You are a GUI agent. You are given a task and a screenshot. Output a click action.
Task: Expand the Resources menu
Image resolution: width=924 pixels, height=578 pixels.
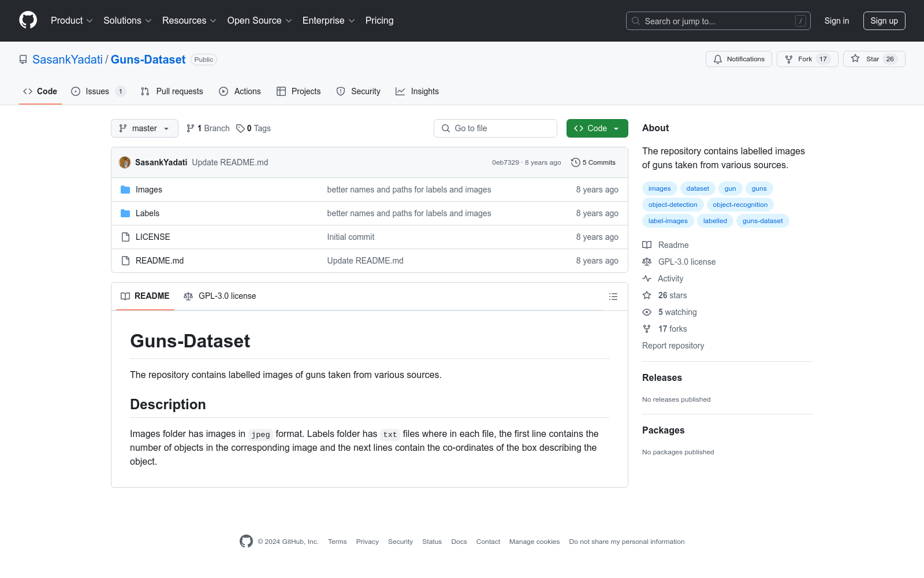click(x=189, y=21)
